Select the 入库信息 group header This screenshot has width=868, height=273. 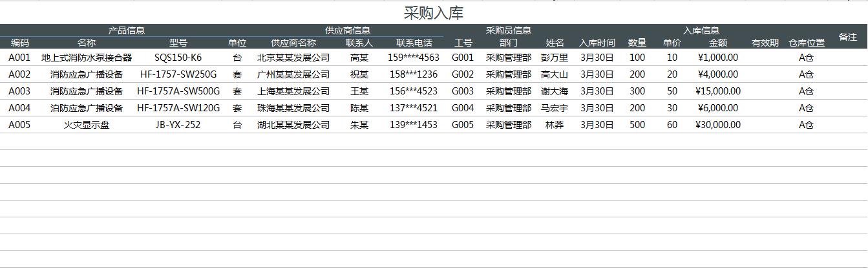[701, 30]
